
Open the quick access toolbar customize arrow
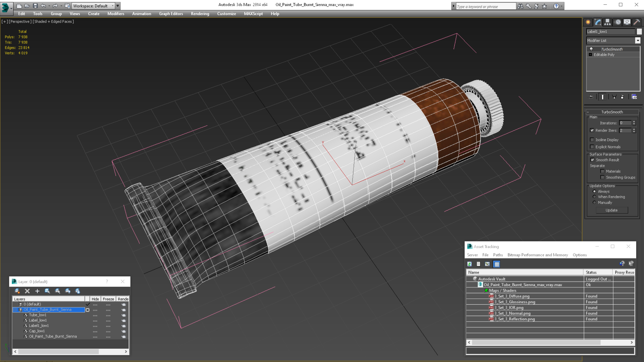click(118, 6)
